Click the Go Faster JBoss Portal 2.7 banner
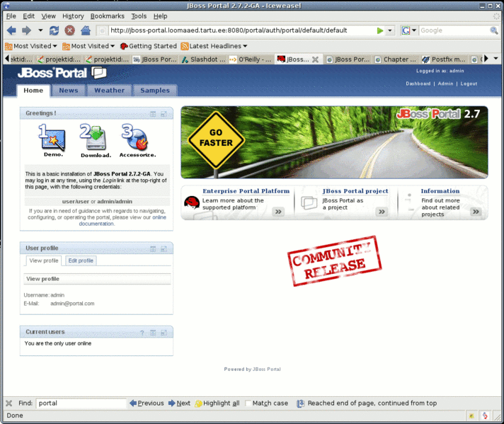 (x=334, y=142)
